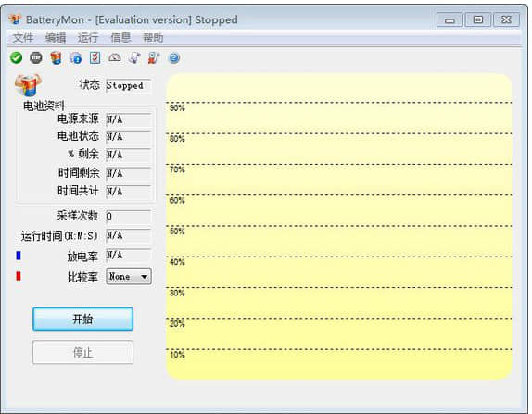The width and height of the screenshot is (532, 414).
Task: Open the checklist configuration icon
Action: (x=95, y=58)
